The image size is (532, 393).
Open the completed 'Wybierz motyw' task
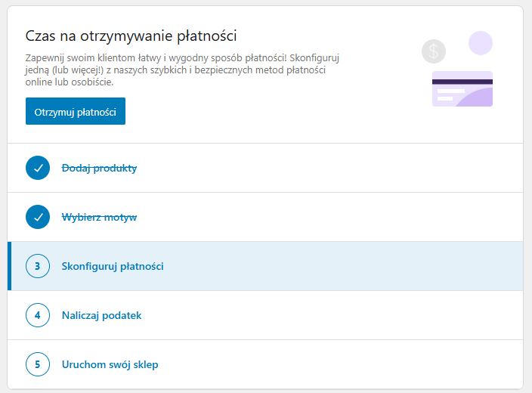(x=99, y=217)
